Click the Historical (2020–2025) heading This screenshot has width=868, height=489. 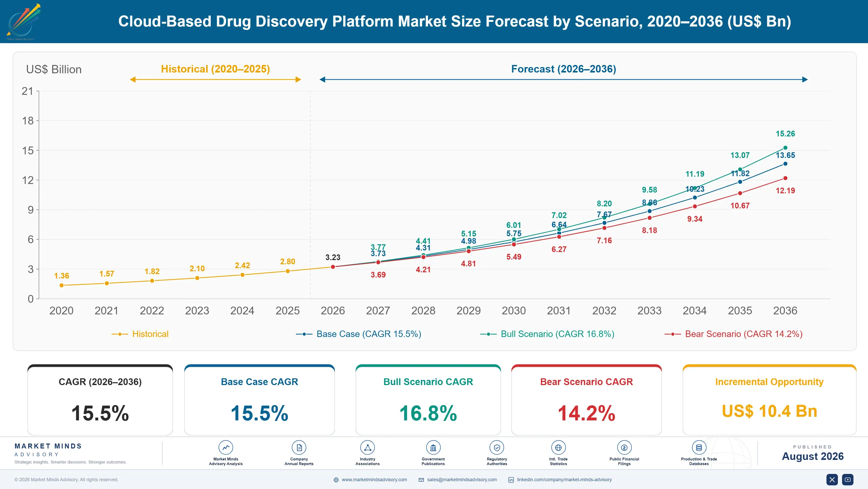click(215, 69)
